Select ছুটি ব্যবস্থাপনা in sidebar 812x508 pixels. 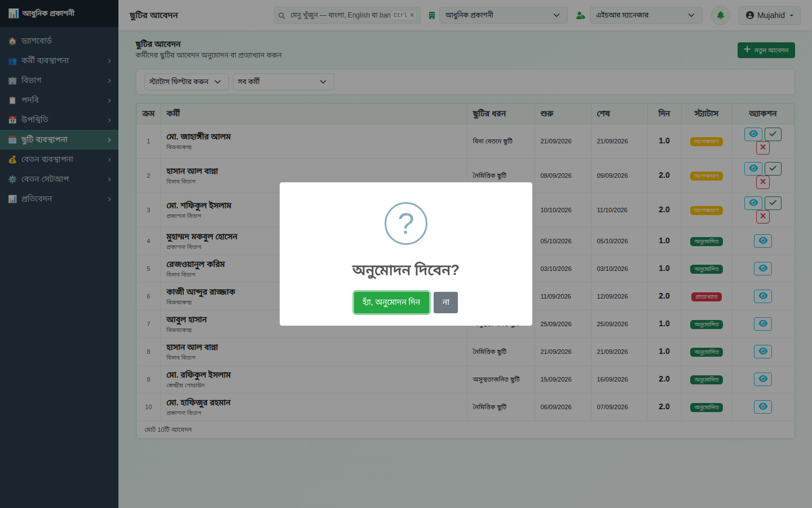(x=59, y=139)
